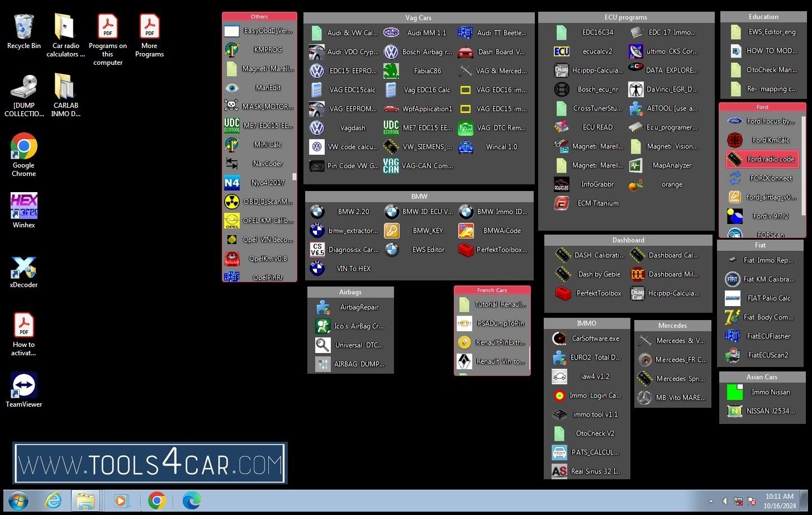
Task: Open the taskbar clock showing 10:11 AM
Action: [779, 500]
